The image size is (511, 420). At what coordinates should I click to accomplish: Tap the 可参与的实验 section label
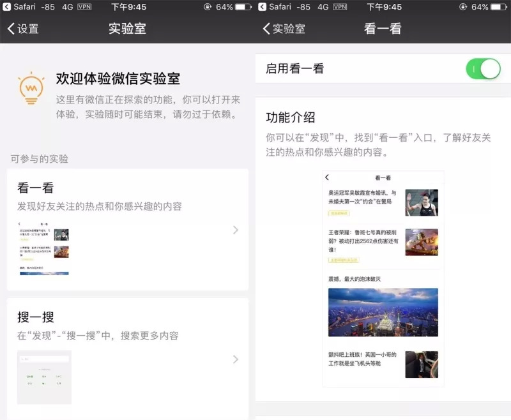[x=40, y=159]
